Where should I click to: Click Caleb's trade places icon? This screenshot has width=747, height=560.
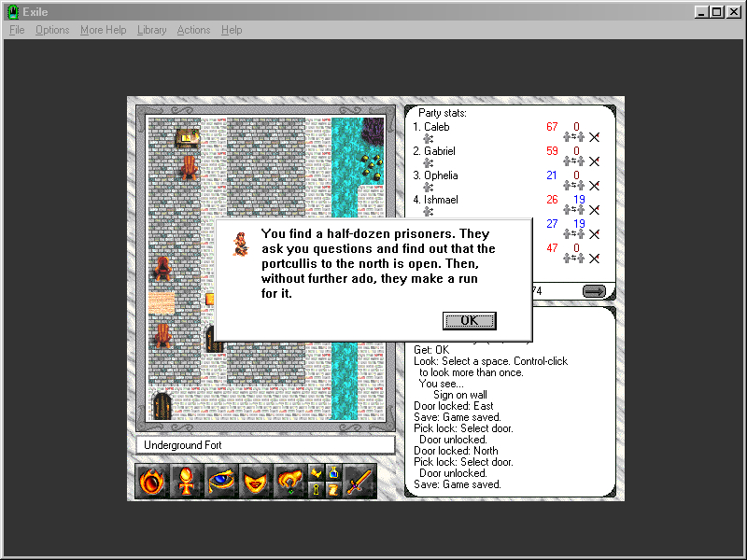coord(573,137)
